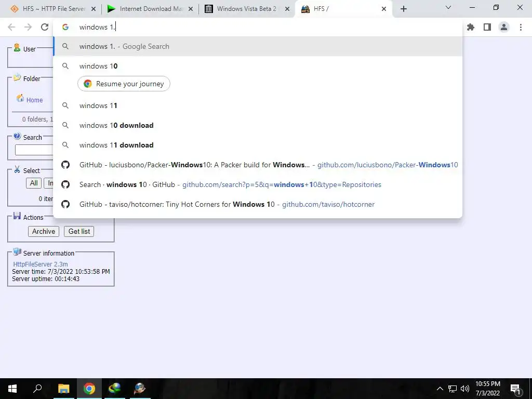The image size is (532, 399).
Task: Open Internet Download Manager from the taskbar
Action: click(115, 389)
